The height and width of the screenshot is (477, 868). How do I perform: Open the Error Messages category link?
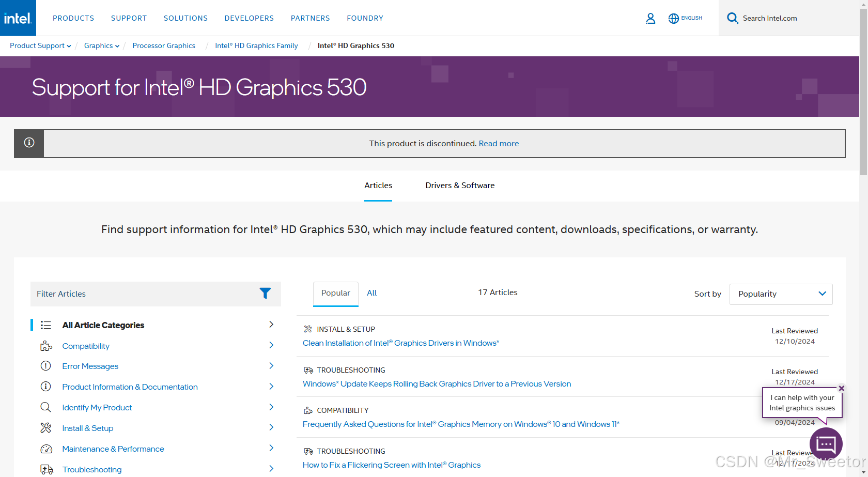(x=90, y=366)
